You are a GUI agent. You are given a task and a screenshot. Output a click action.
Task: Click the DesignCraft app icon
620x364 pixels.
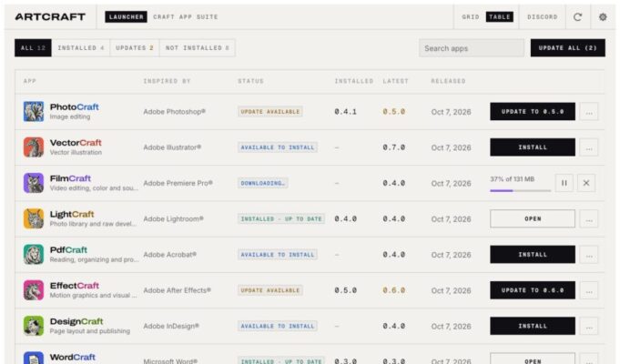[x=34, y=326]
